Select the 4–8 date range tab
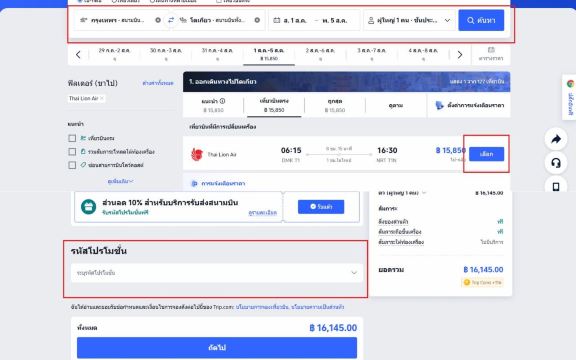Screen dimensions: 576x360 click(423, 54)
